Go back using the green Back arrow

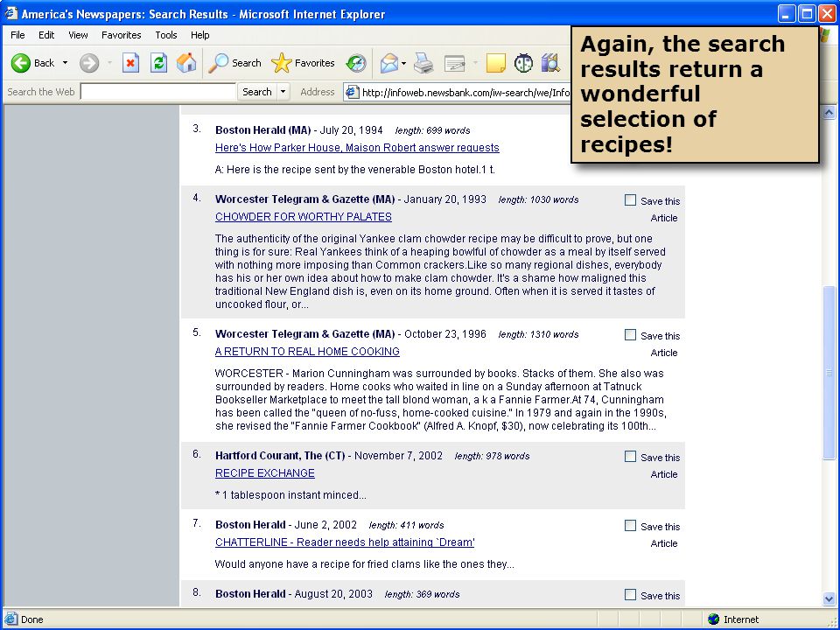click(21, 63)
